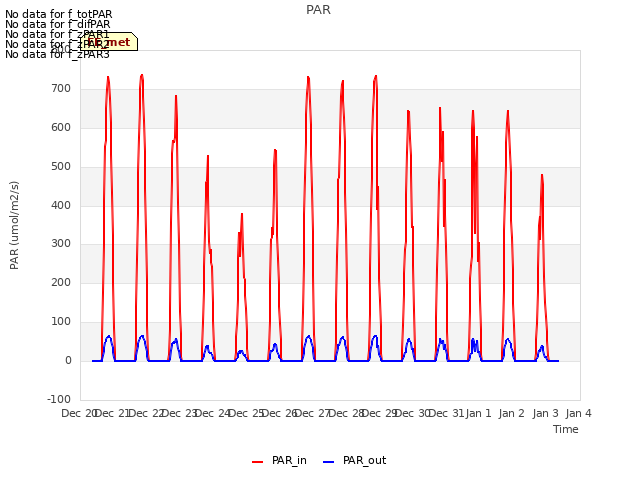Click the Dec 27 x-axis tick label
The width and height of the screenshot is (640, 480).
312,413
